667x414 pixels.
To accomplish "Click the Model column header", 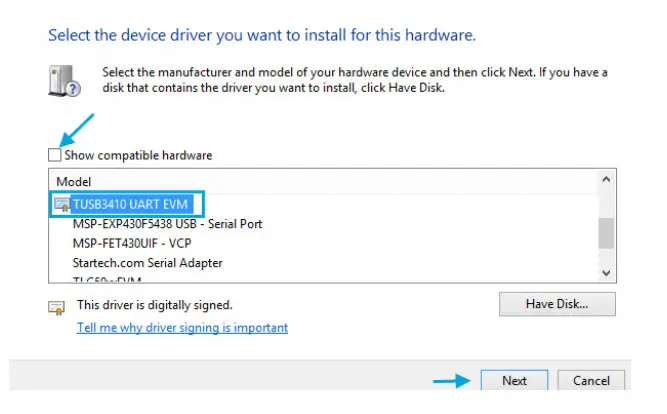I will tap(72, 183).
